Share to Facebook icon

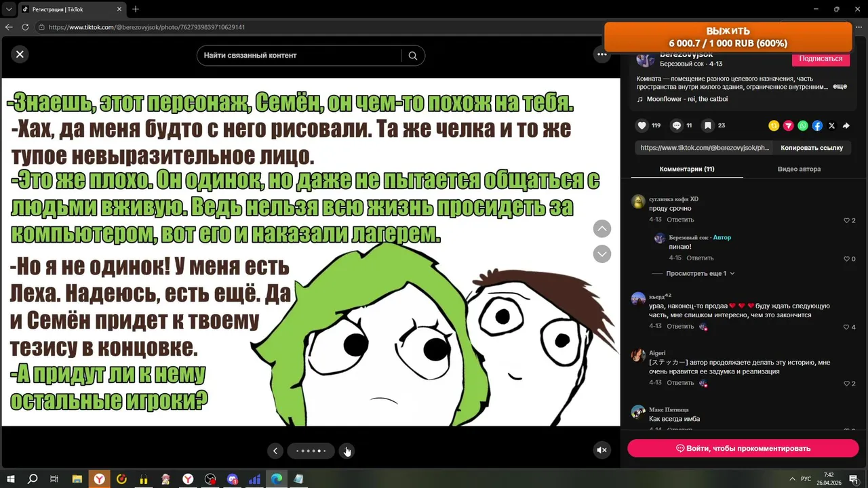(x=817, y=125)
